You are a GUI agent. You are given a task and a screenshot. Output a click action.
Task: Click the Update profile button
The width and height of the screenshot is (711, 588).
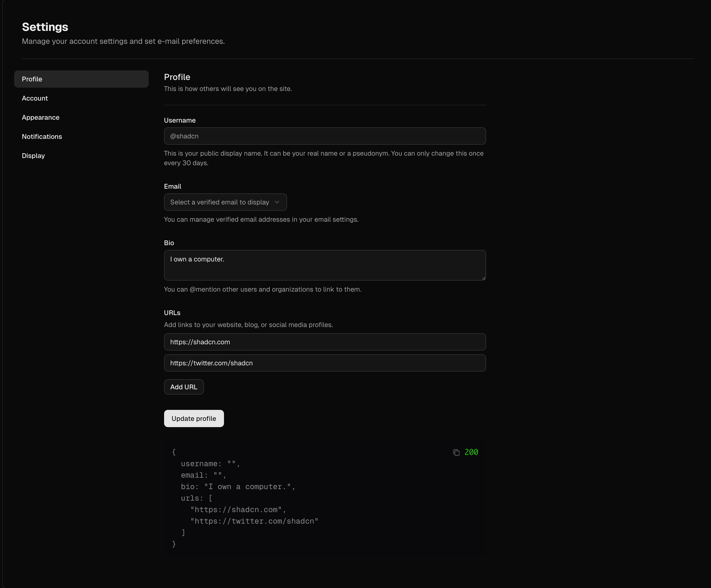[x=194, y=418]
